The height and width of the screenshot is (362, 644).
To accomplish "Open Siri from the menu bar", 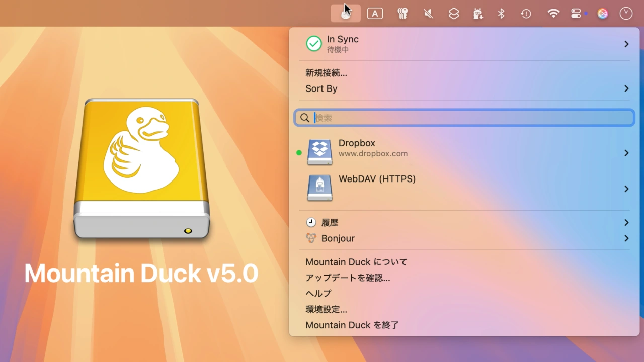I will tap(602, 13).
